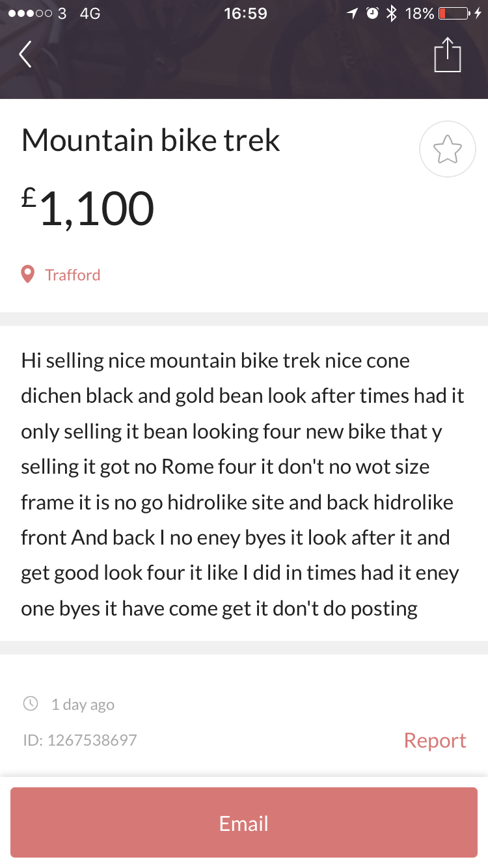Tap the battery icon in status bar
This screenshot has height=868, width=488.
[x=454, y=14]
